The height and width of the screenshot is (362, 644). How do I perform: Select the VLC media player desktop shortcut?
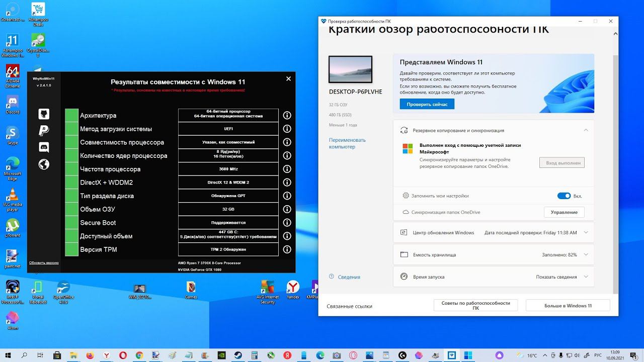(12, 200)
